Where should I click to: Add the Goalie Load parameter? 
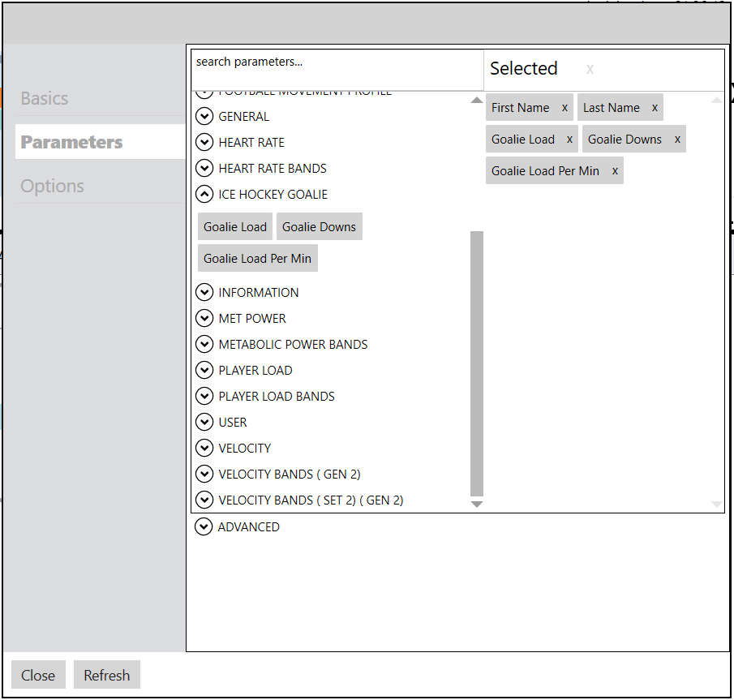pos(234,226)
